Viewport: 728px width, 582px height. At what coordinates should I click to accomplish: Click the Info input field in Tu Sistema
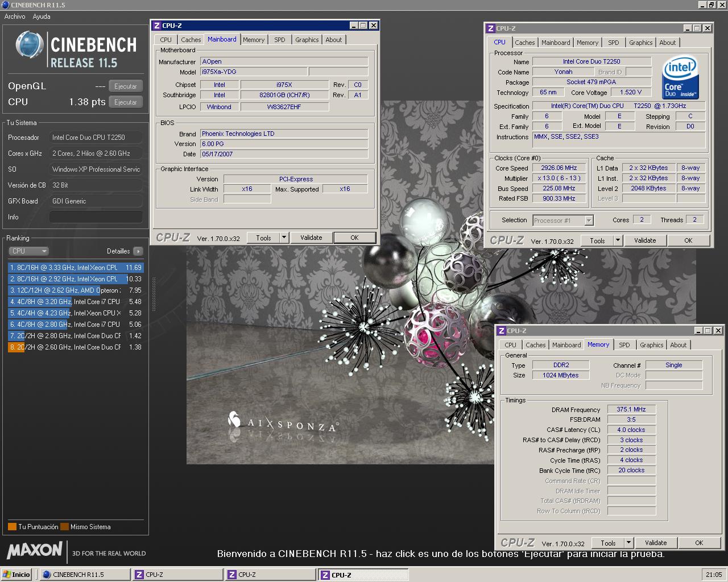click(x=96, y=217)
